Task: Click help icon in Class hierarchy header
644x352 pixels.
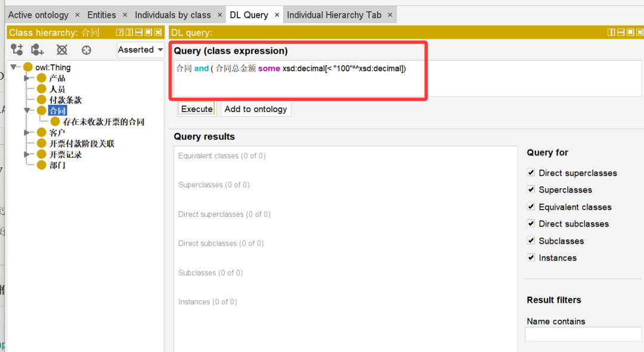Action: pos(119,32)
